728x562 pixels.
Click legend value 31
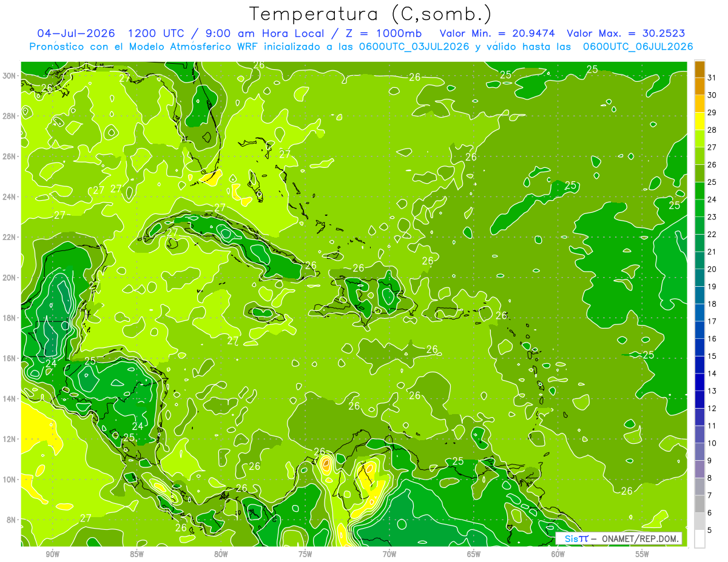[712, 78]
